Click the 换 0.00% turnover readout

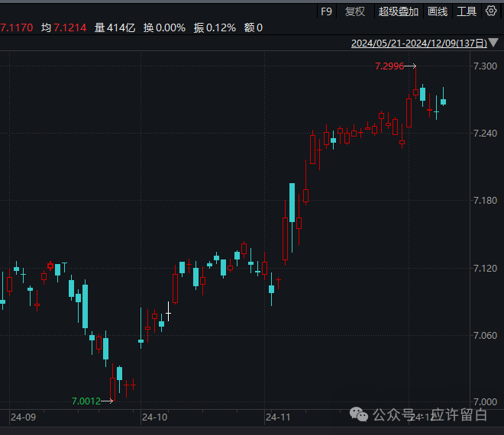click(x=164, y=27)
